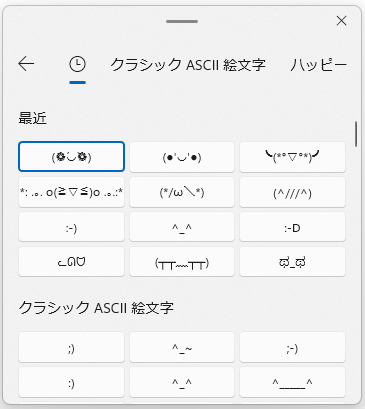Screen dimensions: 365x409
Task: Click the recent :-) emoticon
Action: coord(72,227)
